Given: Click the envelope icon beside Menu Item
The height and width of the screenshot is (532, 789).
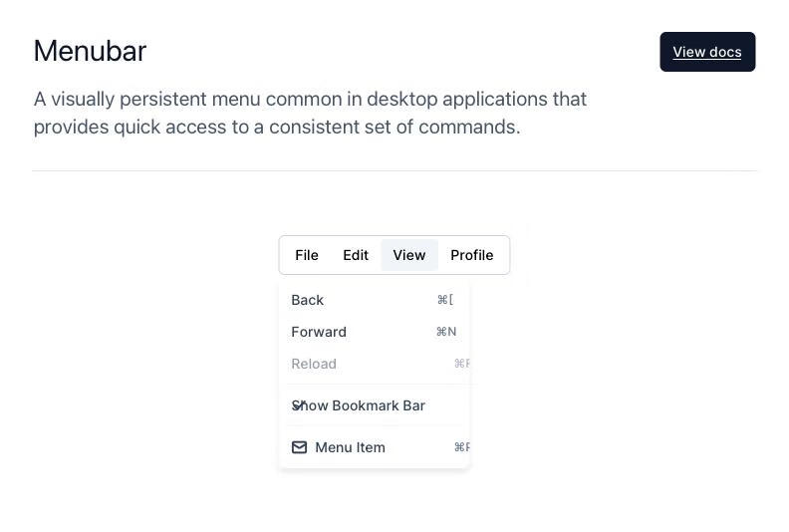Looking at the screenshot, I should 299,447.
